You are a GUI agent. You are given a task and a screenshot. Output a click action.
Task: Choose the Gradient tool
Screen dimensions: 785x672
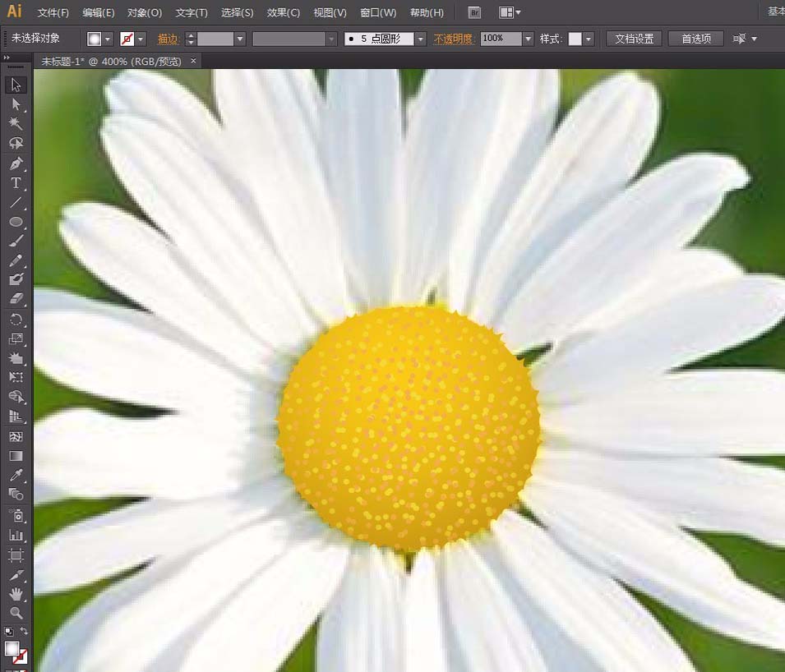click(16, 456)
